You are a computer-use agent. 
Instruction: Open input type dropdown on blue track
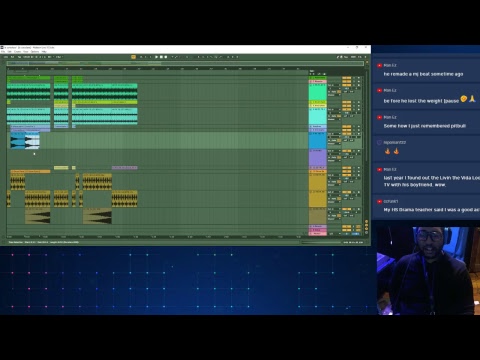[x=334, y=134]
